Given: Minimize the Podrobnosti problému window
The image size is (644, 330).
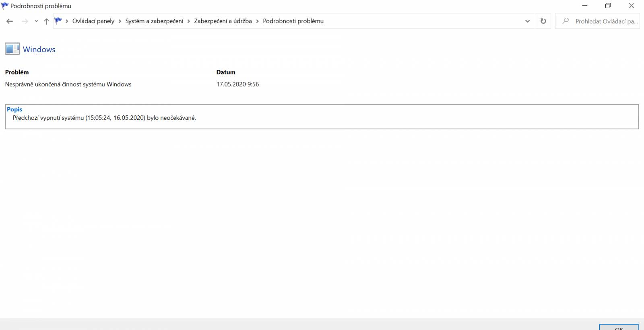Looking at the screenshot, I should [585, 6].
